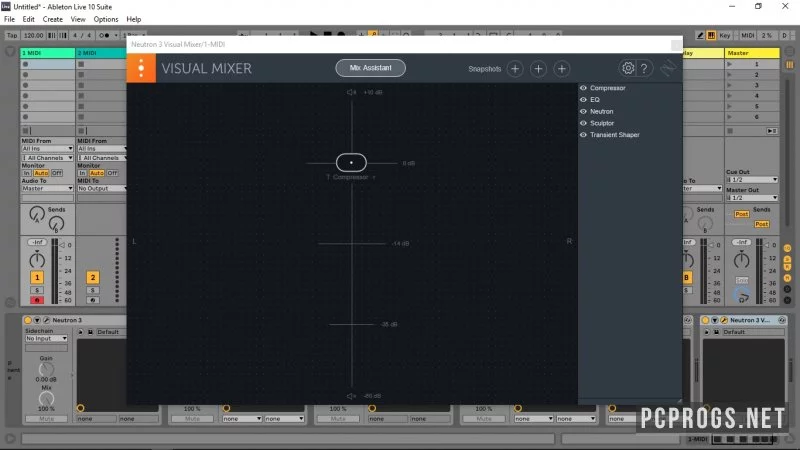This screenshot has width=800, height=450.
Task: Toggle Neutron visibility eye
Action: pyautogui.click(x=583, y=111)
